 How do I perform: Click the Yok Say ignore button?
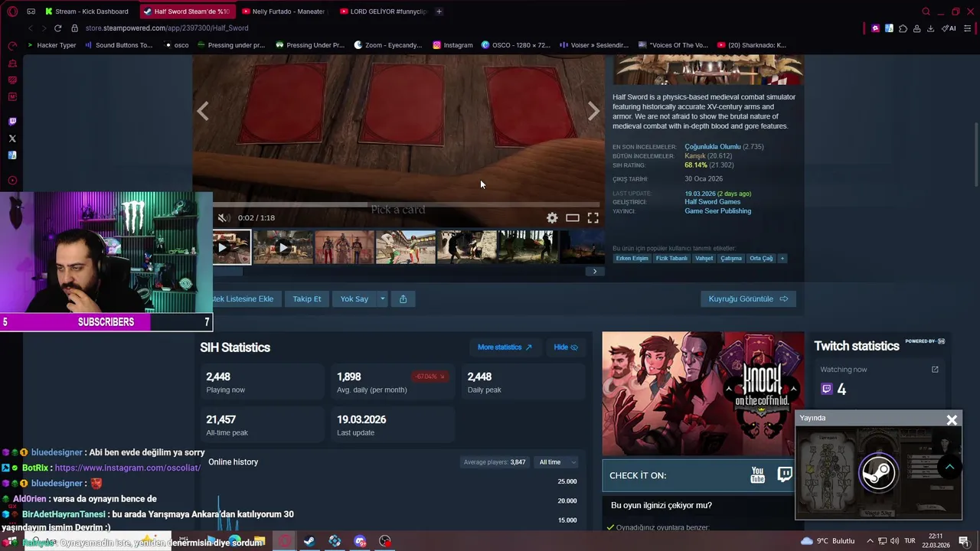(354, 298)
